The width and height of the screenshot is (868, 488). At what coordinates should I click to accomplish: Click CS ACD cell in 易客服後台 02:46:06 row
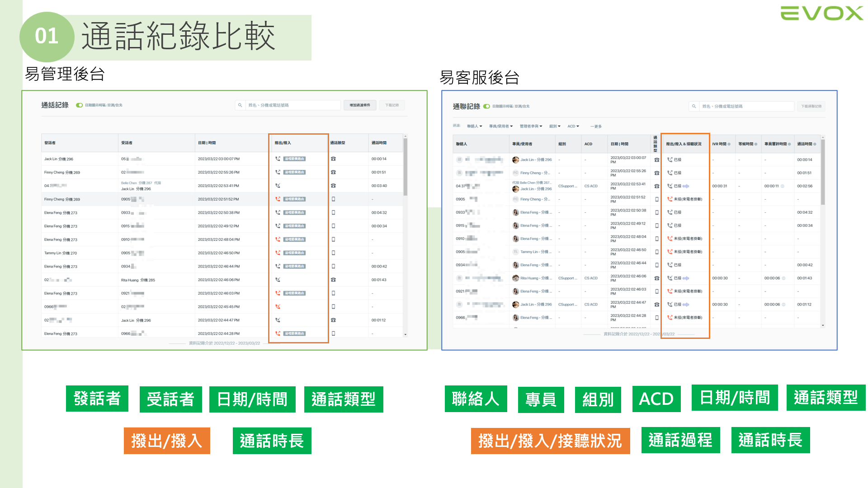point(591,278)
